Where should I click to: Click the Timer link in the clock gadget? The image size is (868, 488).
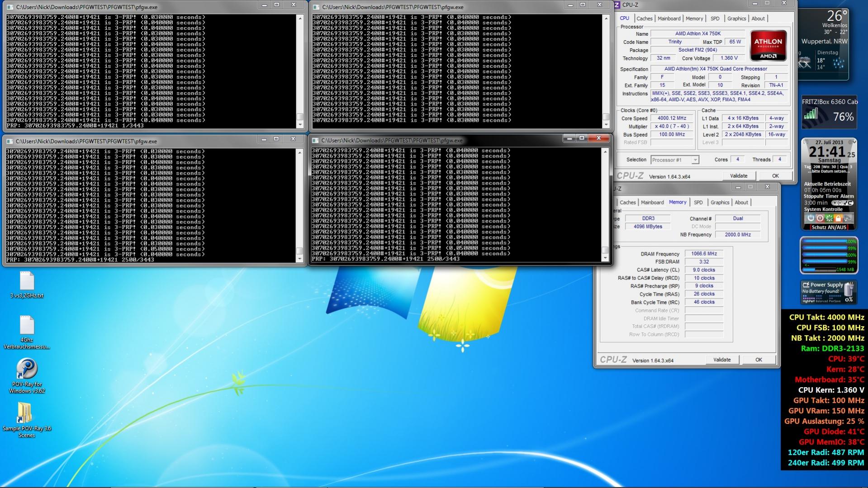pos(832,196)
